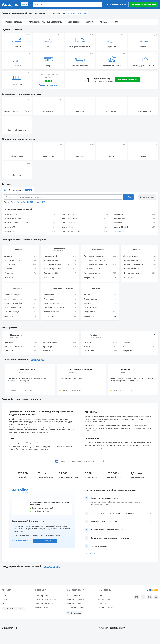Click the Найти parts search button
Screen dimensions: 160x644
coord(128,197)
